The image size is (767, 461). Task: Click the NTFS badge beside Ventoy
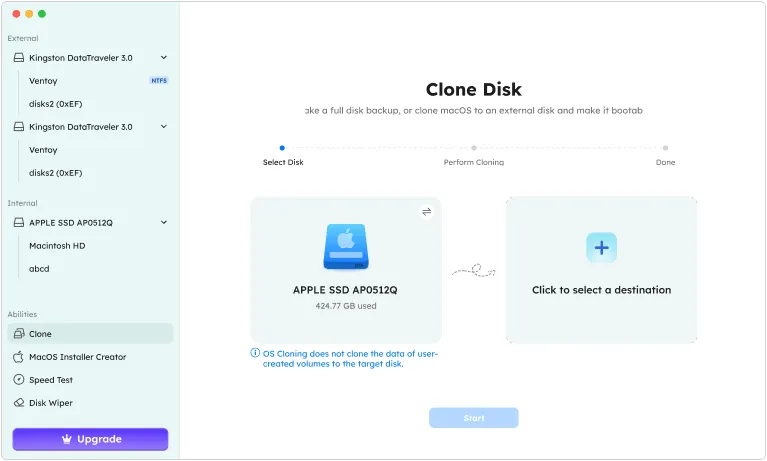pos(159,81)
